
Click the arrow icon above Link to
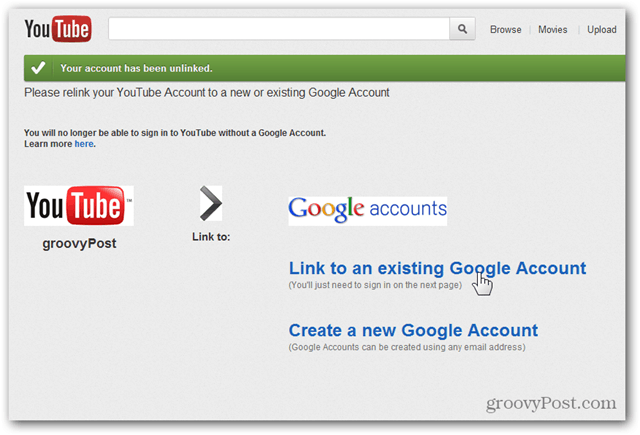[211, 203]
